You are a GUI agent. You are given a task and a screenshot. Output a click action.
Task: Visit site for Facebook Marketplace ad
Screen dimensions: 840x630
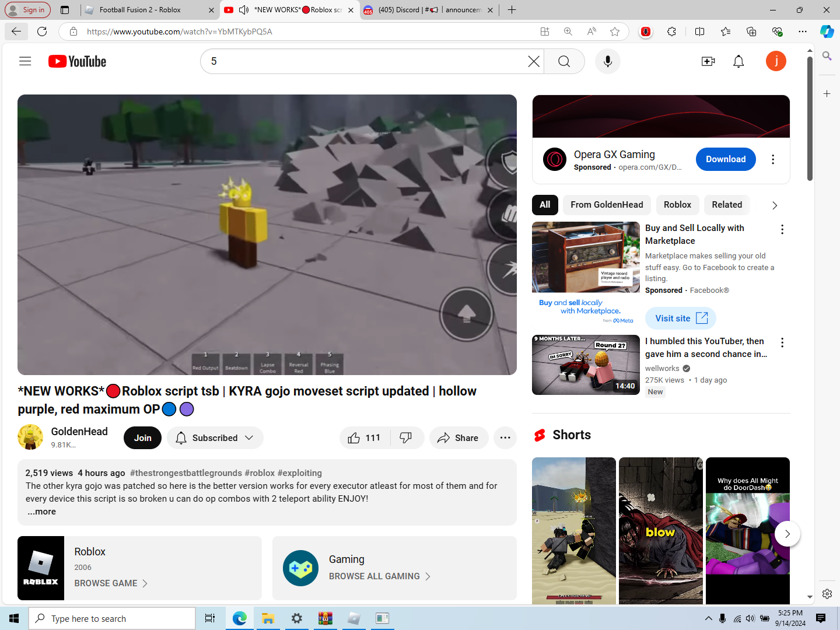click(x=680, y=318)
